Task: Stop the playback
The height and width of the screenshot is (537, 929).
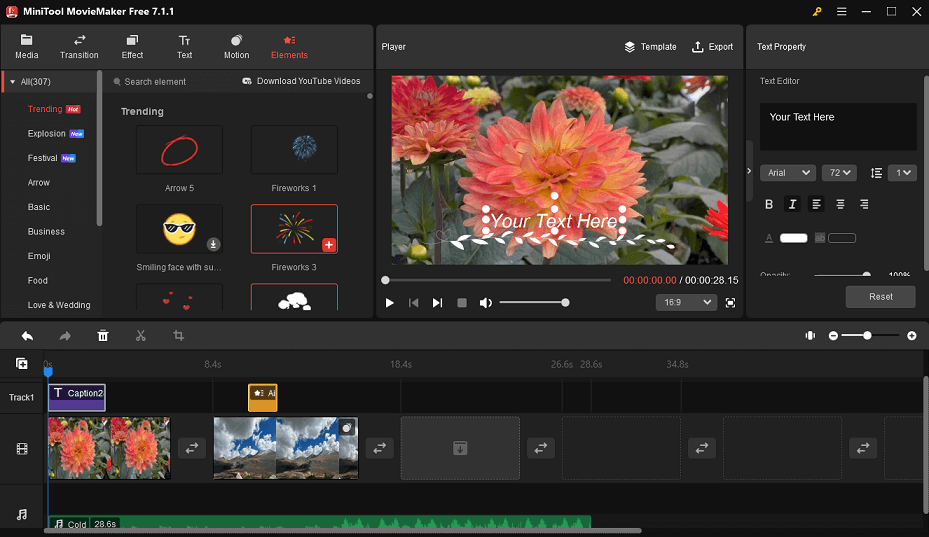Action: click(462, 303)
